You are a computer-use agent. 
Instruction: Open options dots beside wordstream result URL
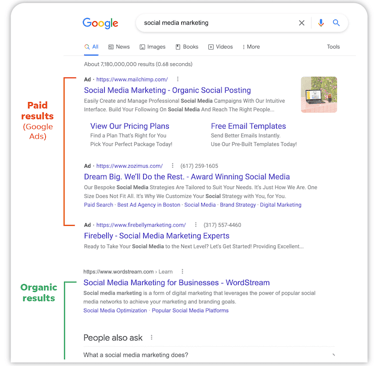click(182, 271)
